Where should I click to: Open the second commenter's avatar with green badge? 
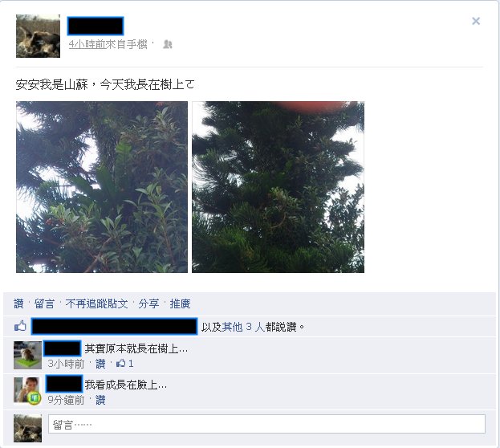click(28, 391)
